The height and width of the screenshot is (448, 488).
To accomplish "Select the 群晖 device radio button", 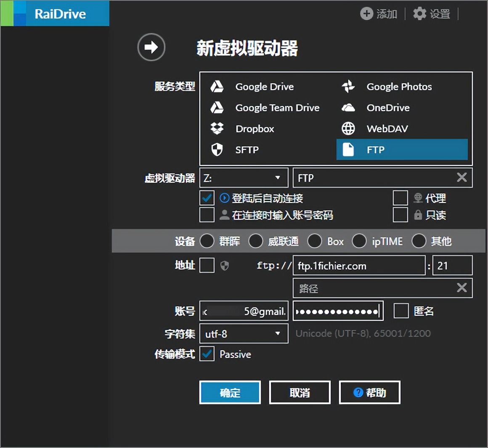I will coord(207,241).
